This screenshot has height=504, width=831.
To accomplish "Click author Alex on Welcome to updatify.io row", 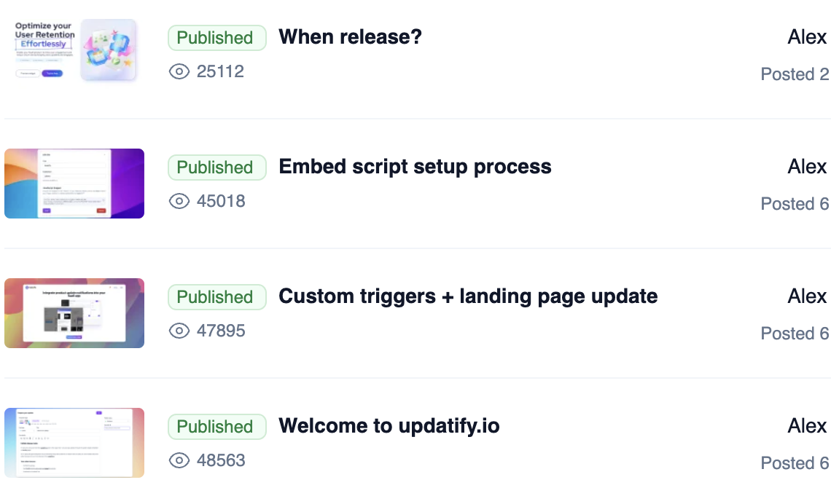I will point(807,426).
